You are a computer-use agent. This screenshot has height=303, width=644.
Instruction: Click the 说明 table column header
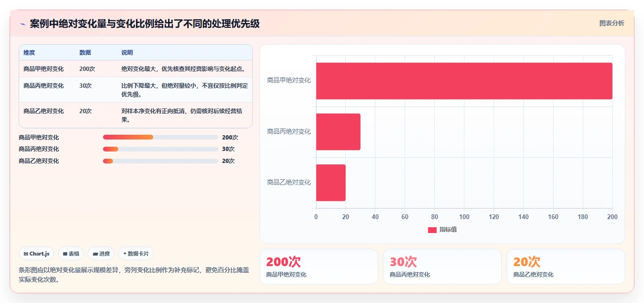(x=127, y=53)
